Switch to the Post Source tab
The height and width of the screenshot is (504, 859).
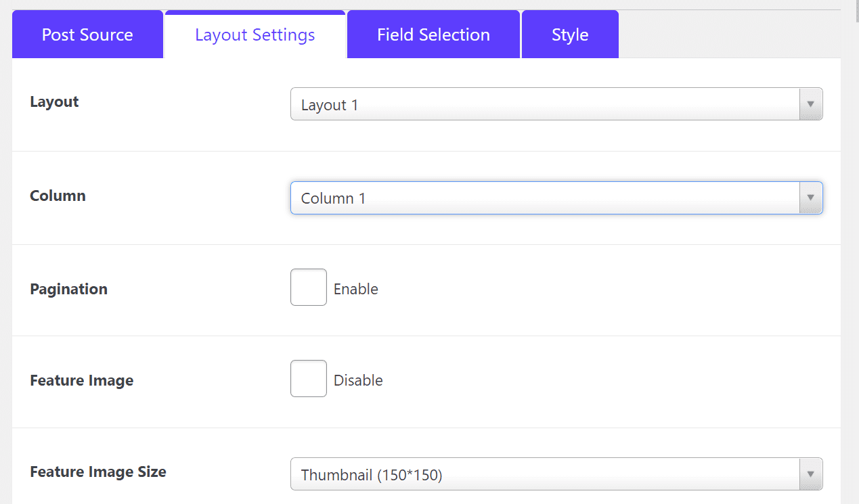[x=87, y=34]
